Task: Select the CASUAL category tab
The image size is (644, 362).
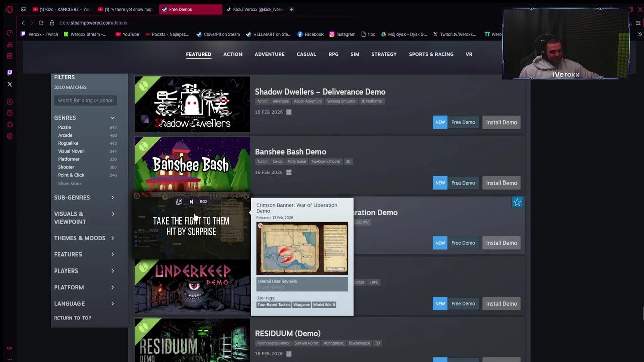Action: click(306, 54)
